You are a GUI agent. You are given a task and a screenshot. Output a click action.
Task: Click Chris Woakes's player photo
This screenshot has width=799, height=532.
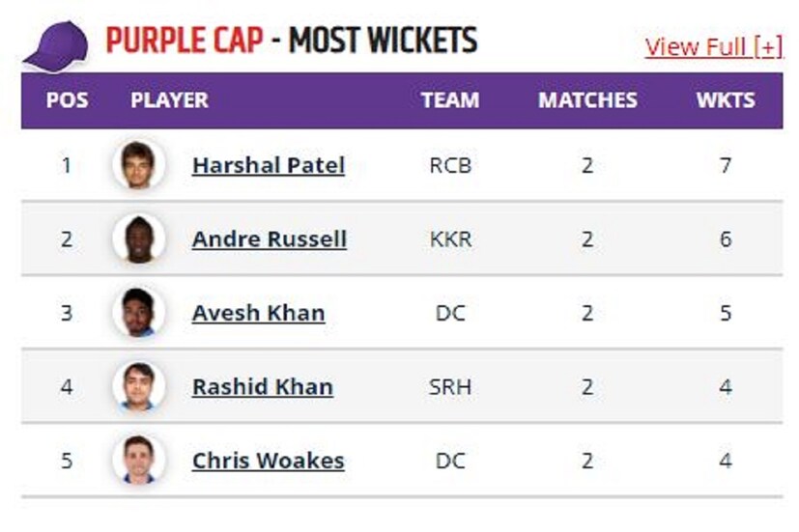point(138,461)
